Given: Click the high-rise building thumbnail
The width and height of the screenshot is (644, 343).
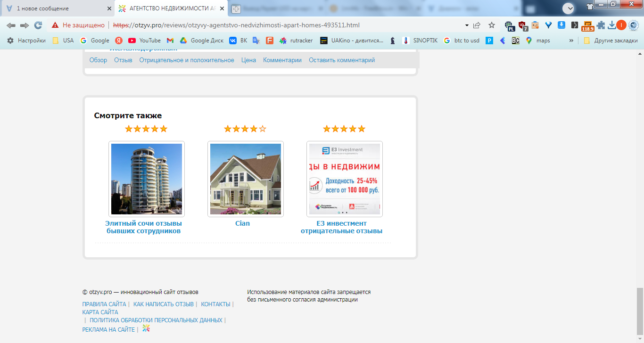Looking at the screenshot, I should [x=147, y=179].
